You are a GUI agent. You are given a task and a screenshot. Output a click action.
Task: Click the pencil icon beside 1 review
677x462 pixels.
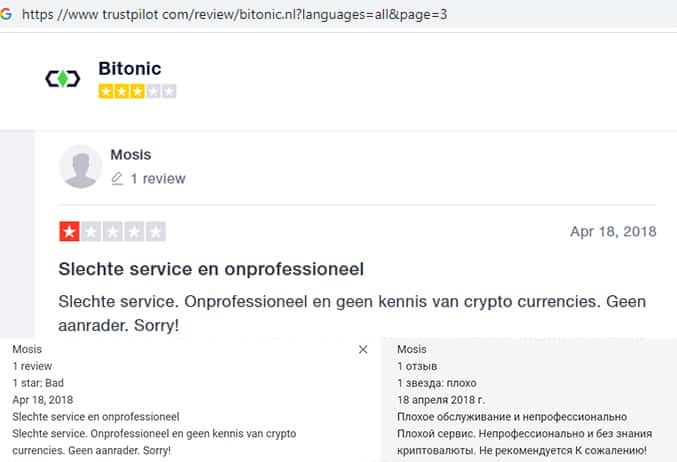pyautogui.click(x=117, y=179)
